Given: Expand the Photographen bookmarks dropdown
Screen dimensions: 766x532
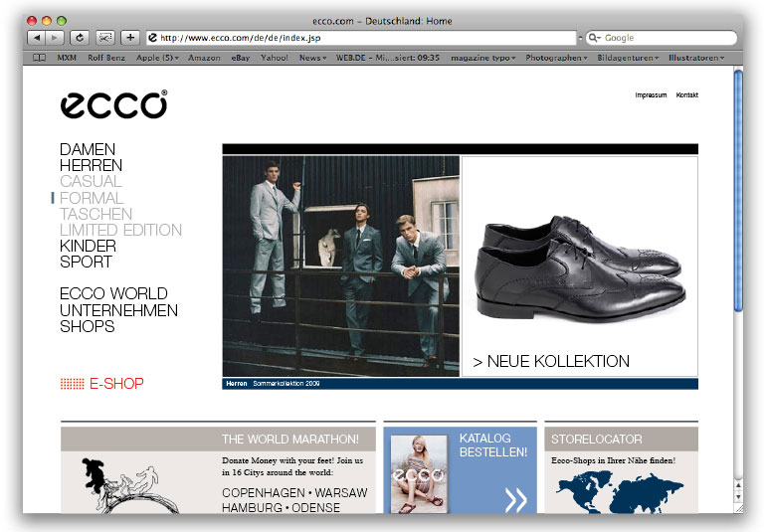Looking at the screenshot, I should pyautogui.click(x=557, y=58).
